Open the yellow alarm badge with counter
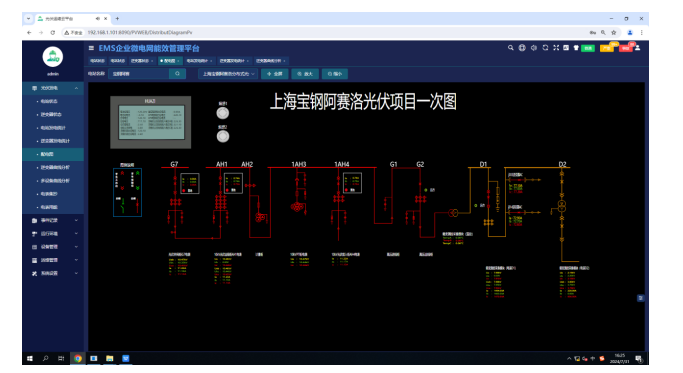 pyautogui.click(x=607, y=48)
